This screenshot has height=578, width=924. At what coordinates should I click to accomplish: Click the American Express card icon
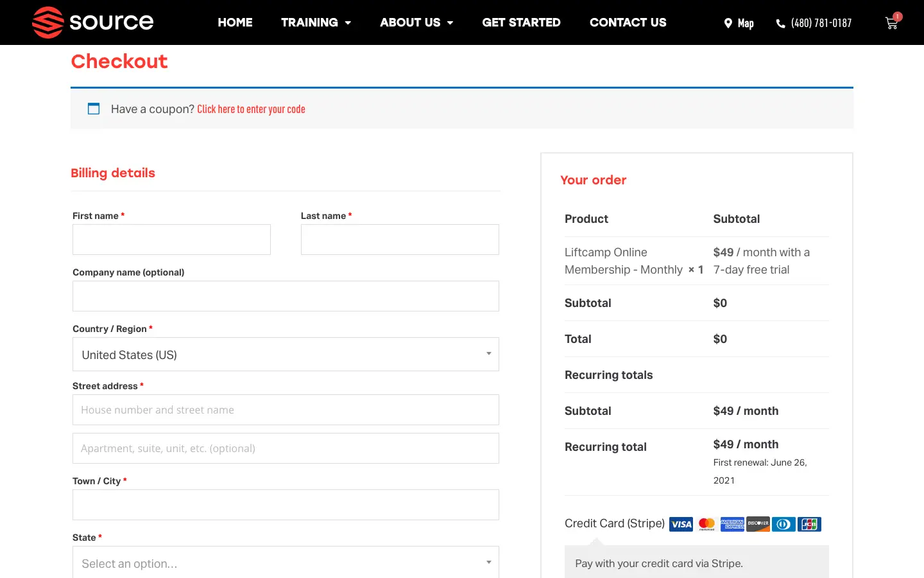point(732,524)
